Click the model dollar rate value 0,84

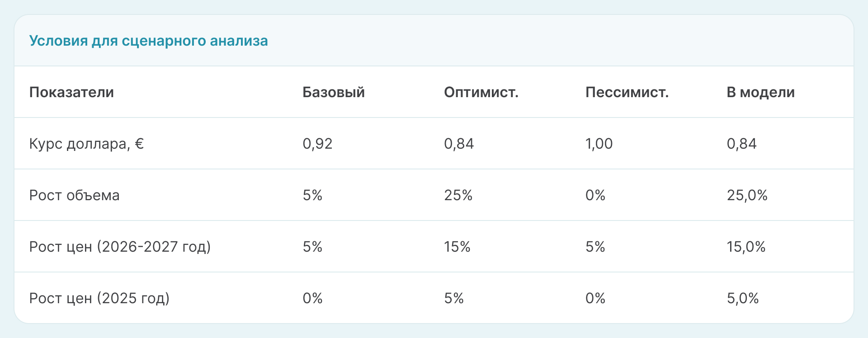point(741,144)
